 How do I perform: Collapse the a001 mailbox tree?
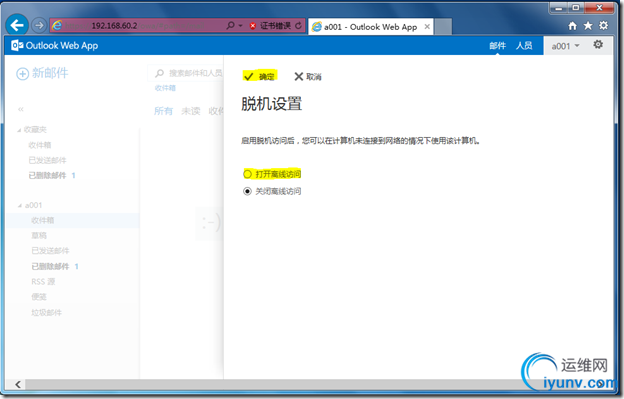coord(20,206)
